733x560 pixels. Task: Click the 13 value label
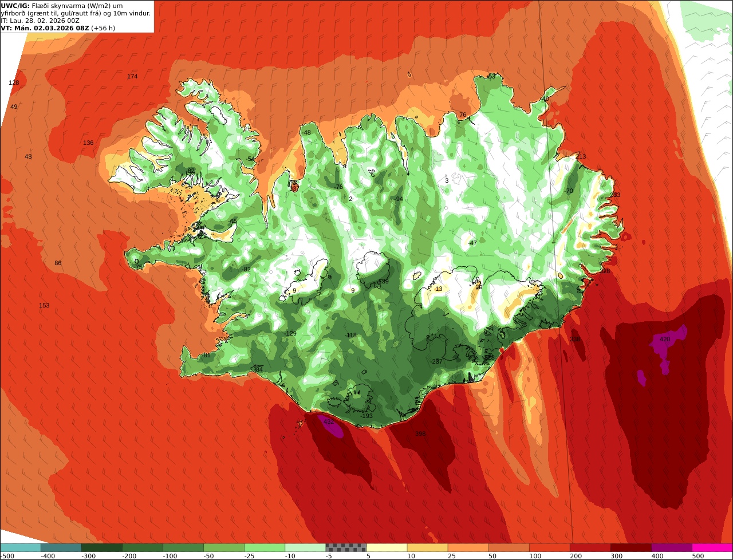[x=439, y=289]
